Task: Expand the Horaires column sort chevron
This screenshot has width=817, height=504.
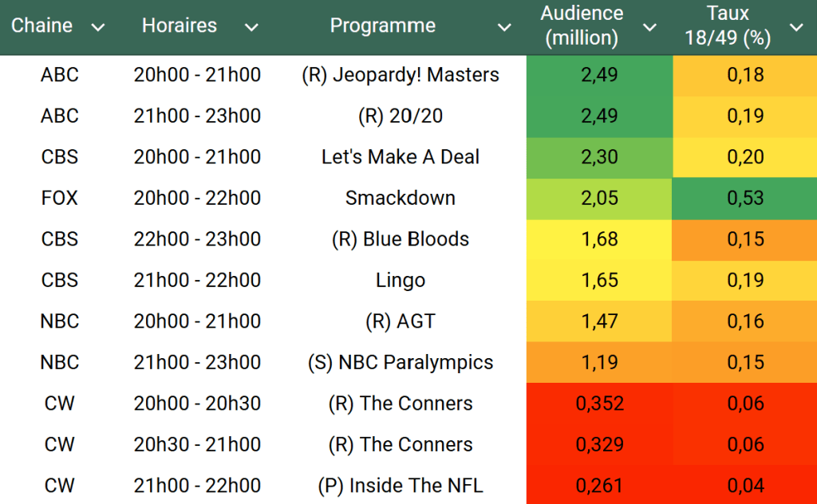Action: pos(251,28)
